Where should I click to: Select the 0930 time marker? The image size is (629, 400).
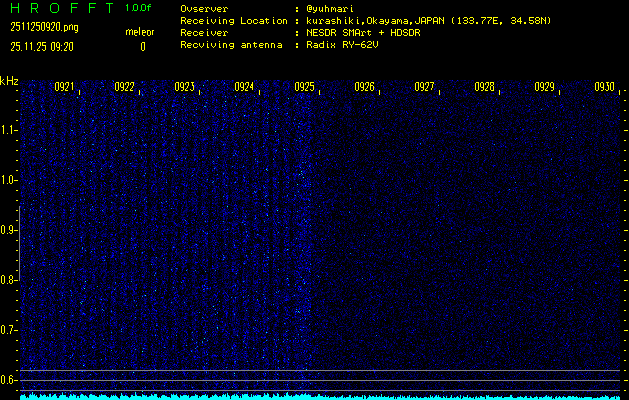click(604, 87)
